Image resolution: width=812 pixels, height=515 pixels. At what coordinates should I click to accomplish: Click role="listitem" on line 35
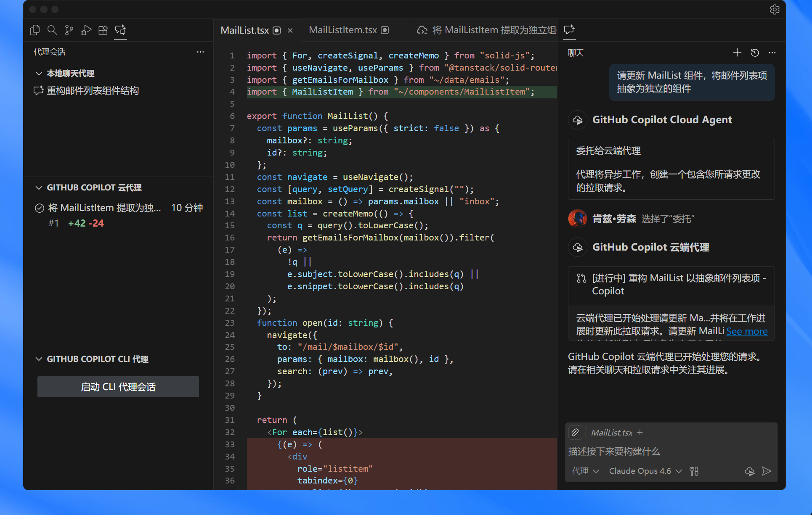click(x=335, y=469)
